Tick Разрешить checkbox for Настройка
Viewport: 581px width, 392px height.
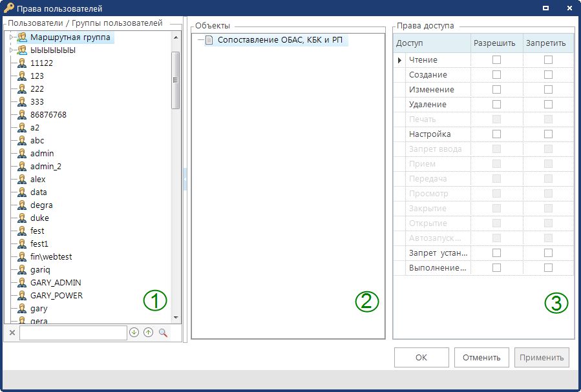tap(496, 134)
